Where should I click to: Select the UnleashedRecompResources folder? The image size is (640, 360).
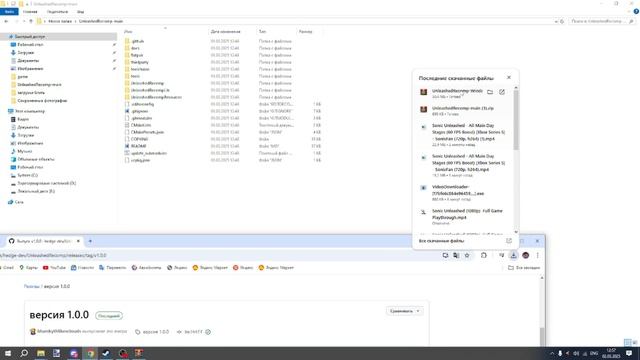point(156,97)
